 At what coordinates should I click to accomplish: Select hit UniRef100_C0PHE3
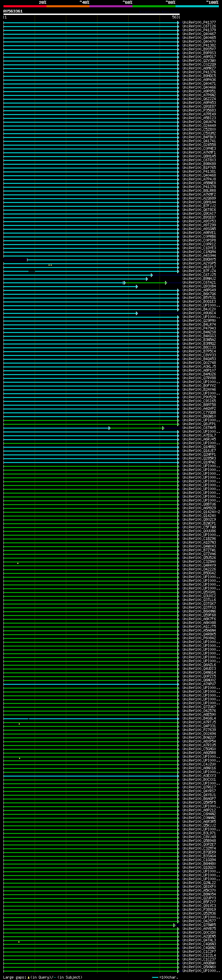pos(199,148)
